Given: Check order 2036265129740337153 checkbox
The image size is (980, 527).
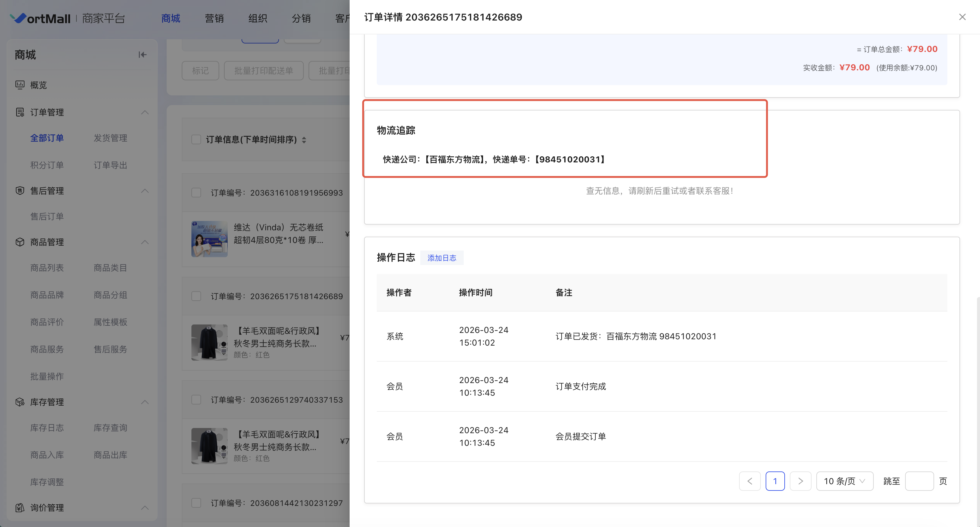Looking at the screenshot, I should coord(196,400).
